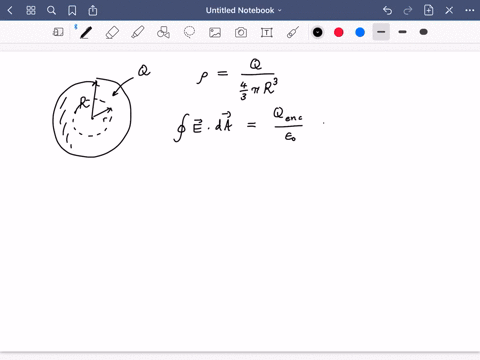Open the page thumbnails grid view
This screenshot has width=480, height=360.
pos(31,11)
